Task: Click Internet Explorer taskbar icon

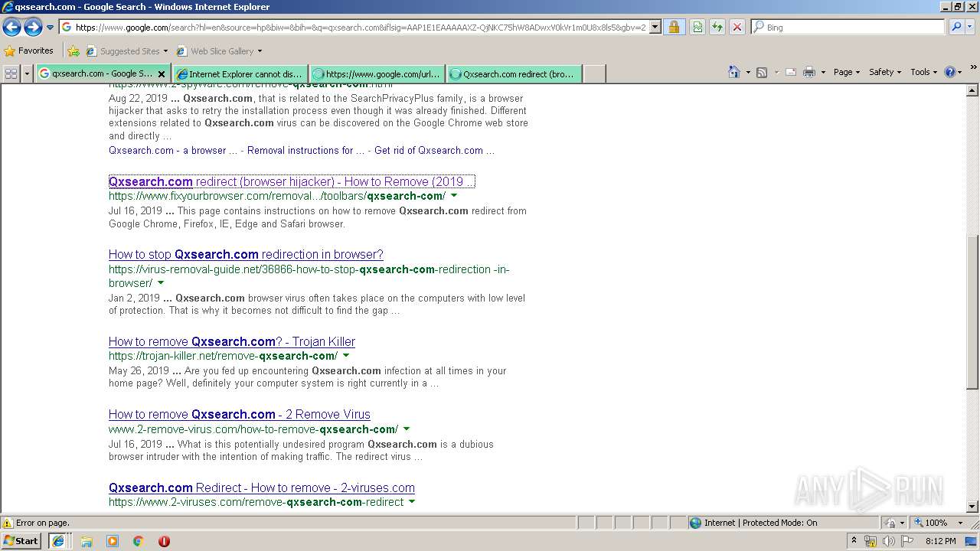Action: 58,541
